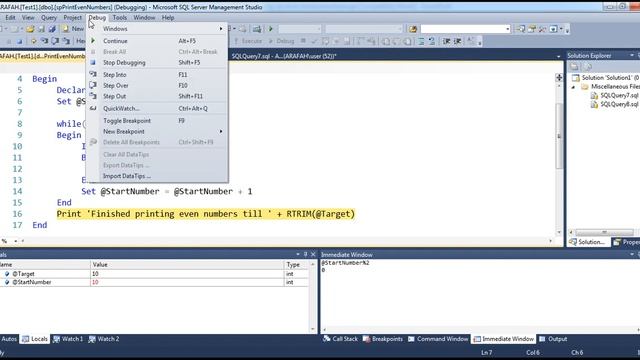Select Stop Debugging menu entry
Screen dimensions: 640x360
tap(157, 62)
